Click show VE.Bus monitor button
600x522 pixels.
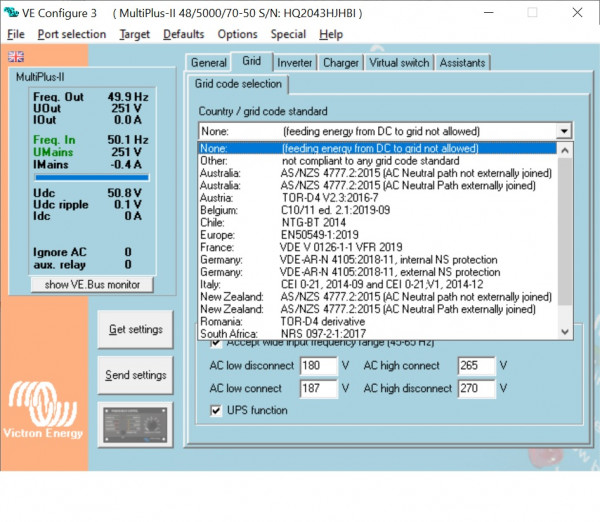[92, 285]
